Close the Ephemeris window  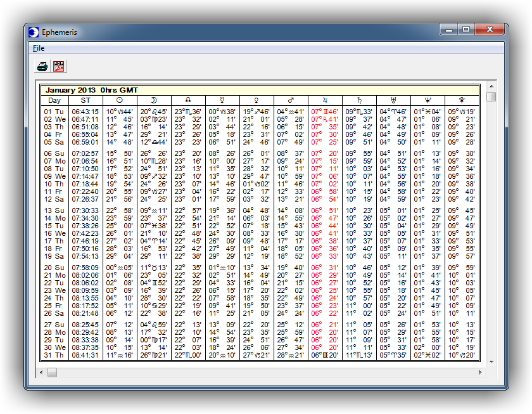tap(490, 30)
